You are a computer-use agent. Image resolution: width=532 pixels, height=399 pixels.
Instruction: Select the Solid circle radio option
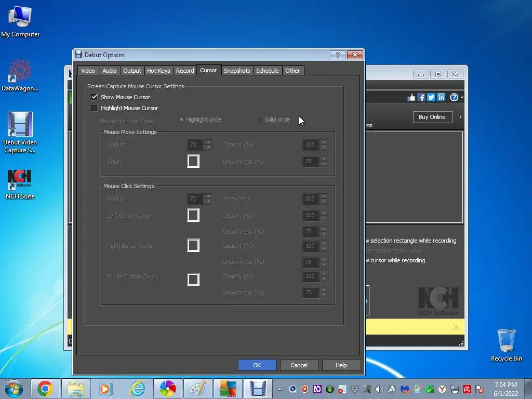[x=260, y=119]
